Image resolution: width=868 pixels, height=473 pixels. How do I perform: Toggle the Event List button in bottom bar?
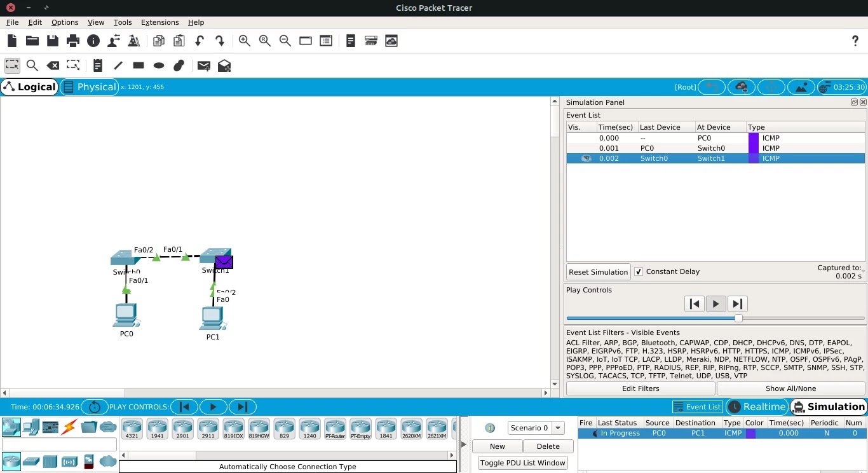(697, 407)
